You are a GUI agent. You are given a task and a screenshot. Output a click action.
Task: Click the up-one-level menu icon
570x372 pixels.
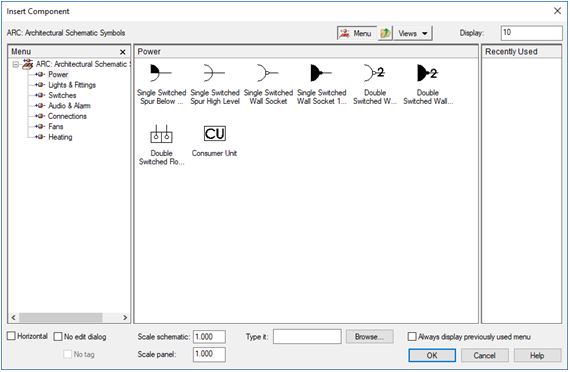tap(385, 33)
